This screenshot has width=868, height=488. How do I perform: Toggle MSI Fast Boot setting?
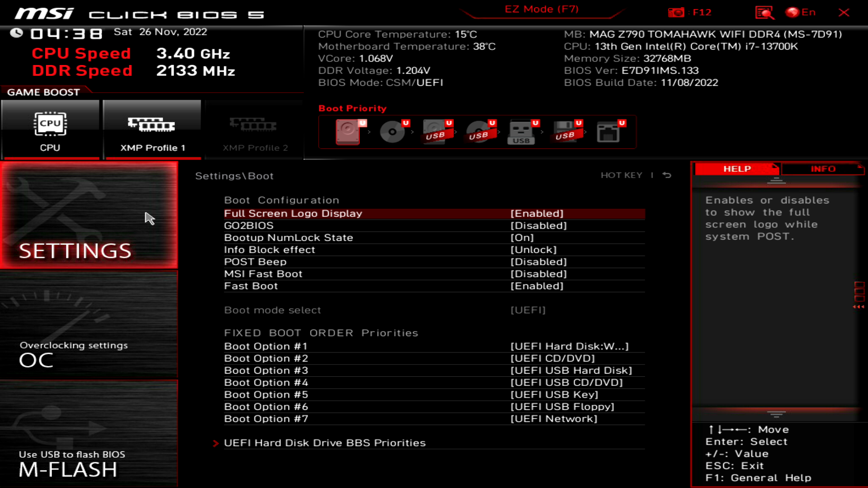tap(434, 274)
